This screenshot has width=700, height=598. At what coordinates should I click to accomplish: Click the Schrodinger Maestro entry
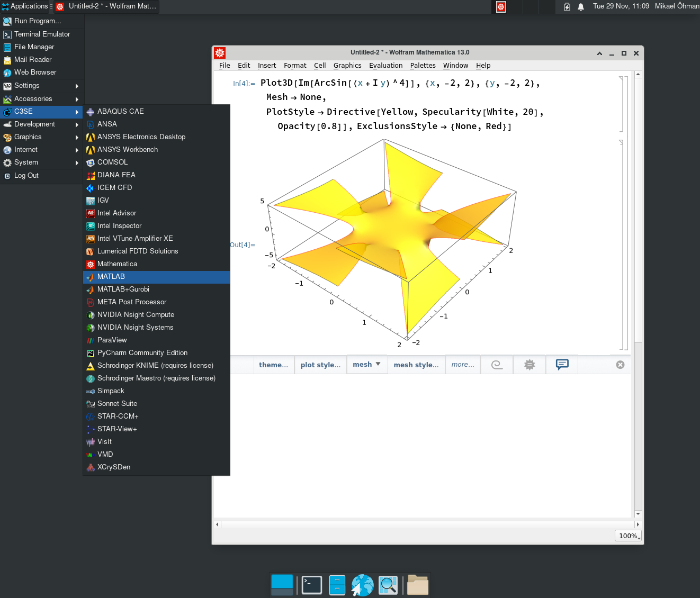point(157,378)
